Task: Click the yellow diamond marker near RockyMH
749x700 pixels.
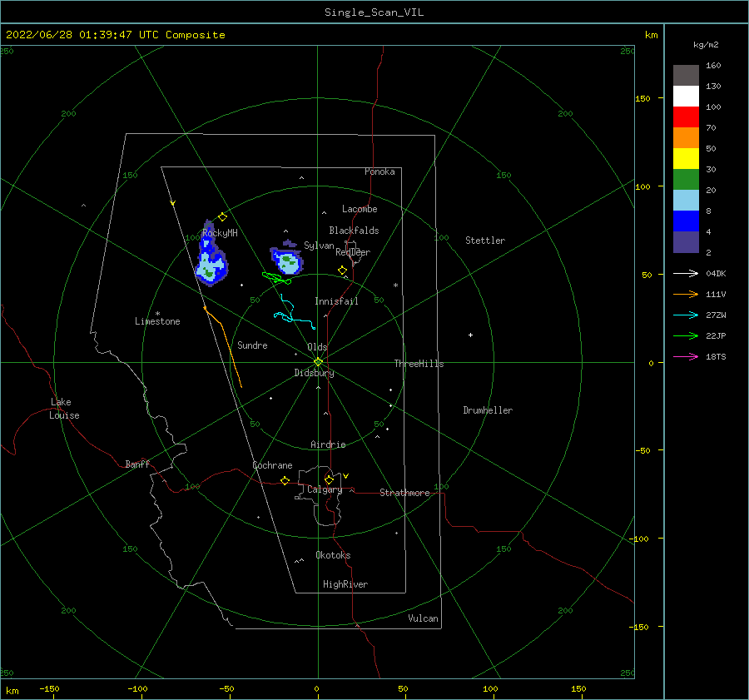Action: tap(222, 217)
